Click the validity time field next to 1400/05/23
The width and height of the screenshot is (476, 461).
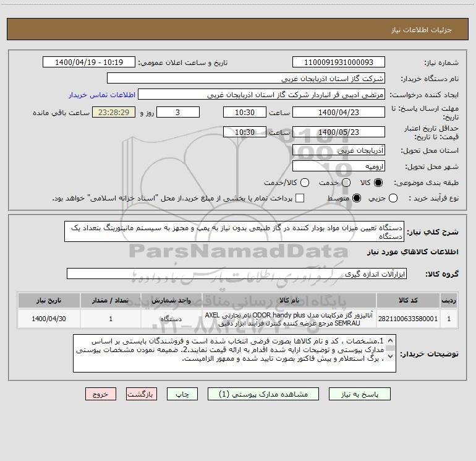click(x=245, y=132)
